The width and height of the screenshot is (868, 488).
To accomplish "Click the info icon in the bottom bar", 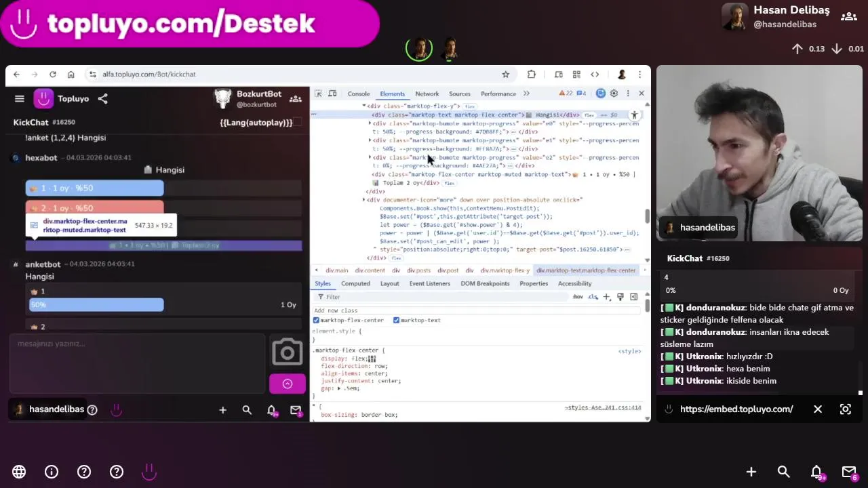I will pos(52,472).
